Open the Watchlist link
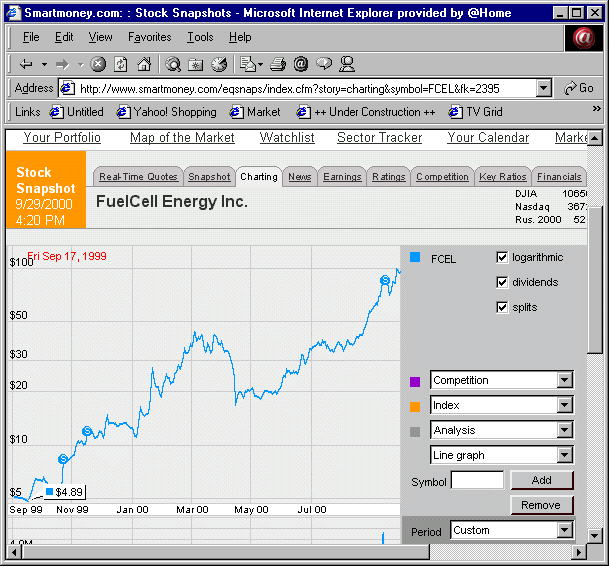This screenshot has width=609, height=566. tap(287, 138)
